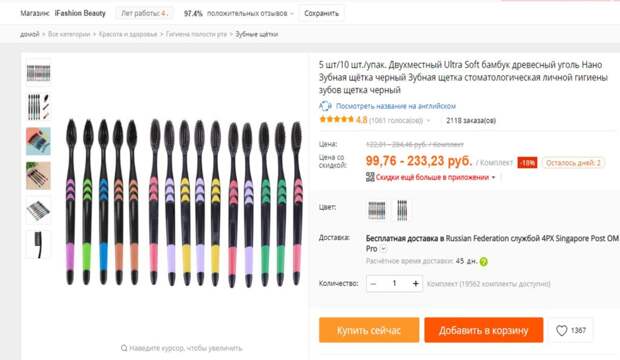Expand the app discounts dropdown arrow

(493, 177)
